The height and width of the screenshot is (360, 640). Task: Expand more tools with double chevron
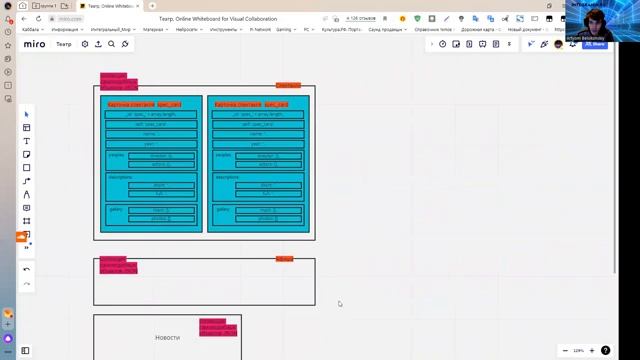(x=27, y=248)
